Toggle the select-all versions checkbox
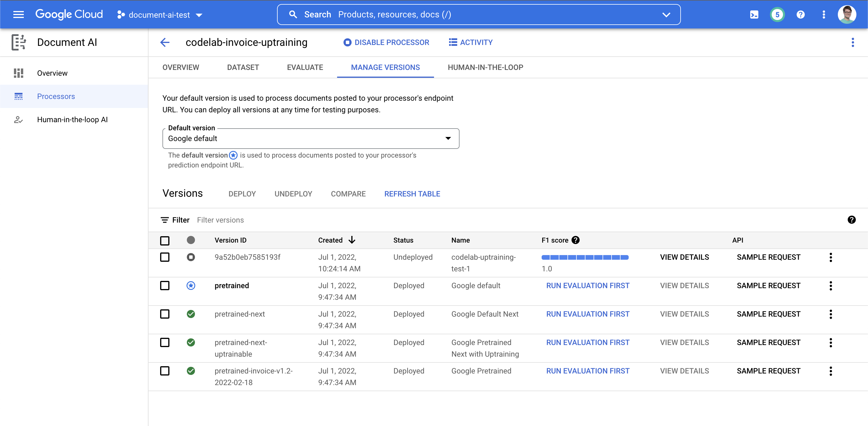 click(x=165, y=240)
